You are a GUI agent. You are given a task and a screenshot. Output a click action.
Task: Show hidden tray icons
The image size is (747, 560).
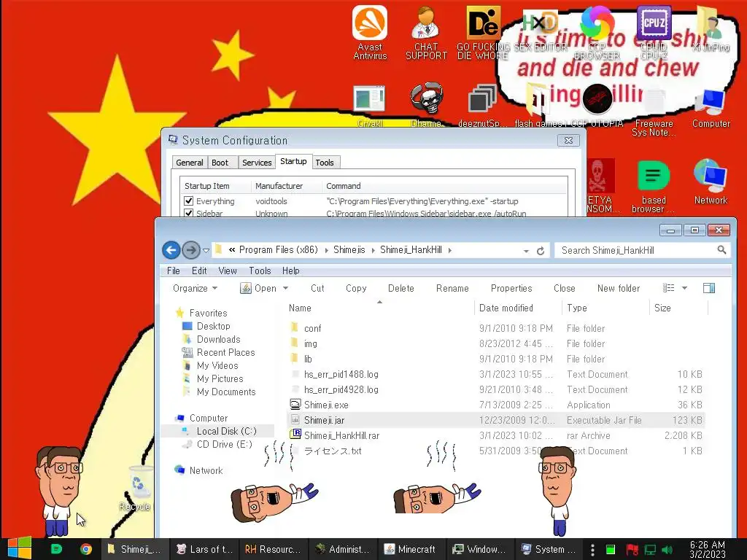tap(592, 550)
